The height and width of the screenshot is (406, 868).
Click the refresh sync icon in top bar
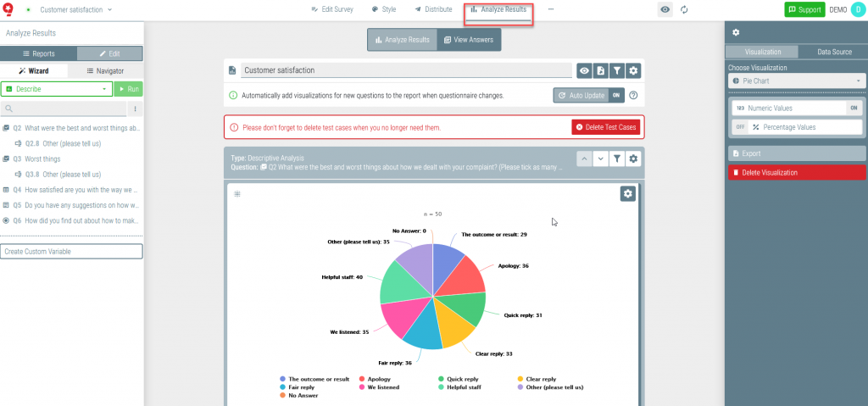684,9
